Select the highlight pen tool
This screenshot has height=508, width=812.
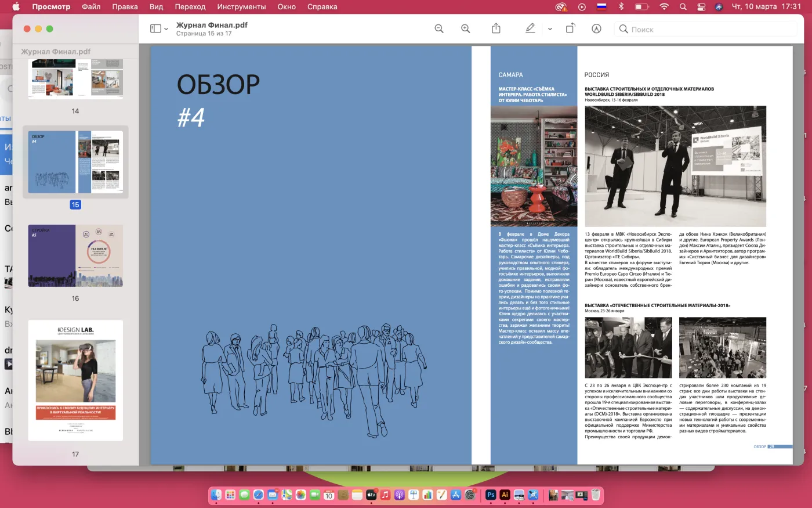pyautogui.click(x=530, y=29)
